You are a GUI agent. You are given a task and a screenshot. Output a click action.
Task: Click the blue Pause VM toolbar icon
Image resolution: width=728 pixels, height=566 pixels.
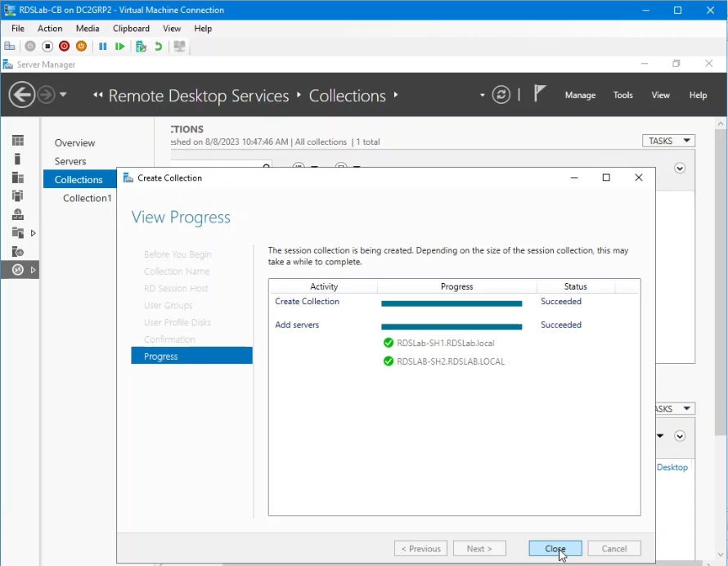click(x=103, y=47)
